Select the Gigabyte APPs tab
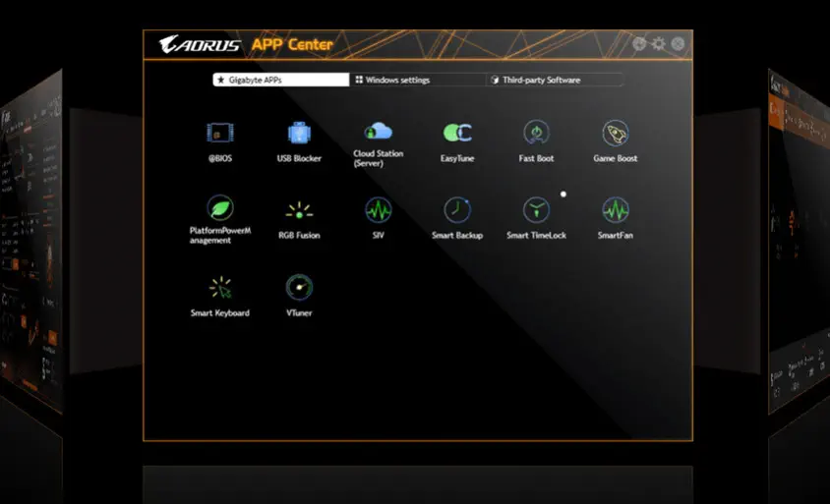This screenshot has height=504, width=830. click(x=280, y=80)
